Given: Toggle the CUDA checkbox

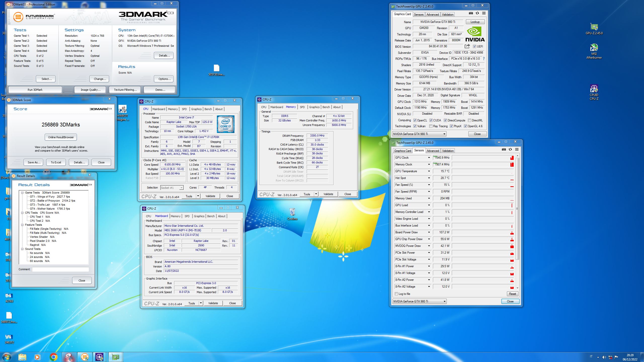Looking at the screenshot, I should click(431, 120).
